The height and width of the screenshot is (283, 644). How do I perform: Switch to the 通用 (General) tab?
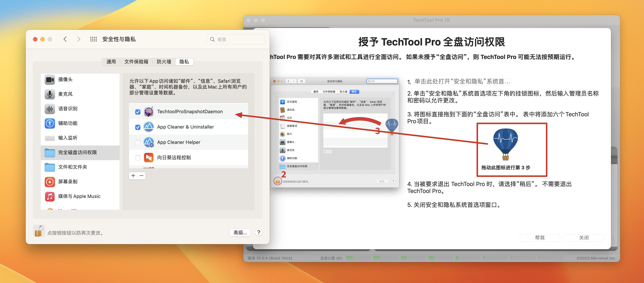(x=111, y=62)
